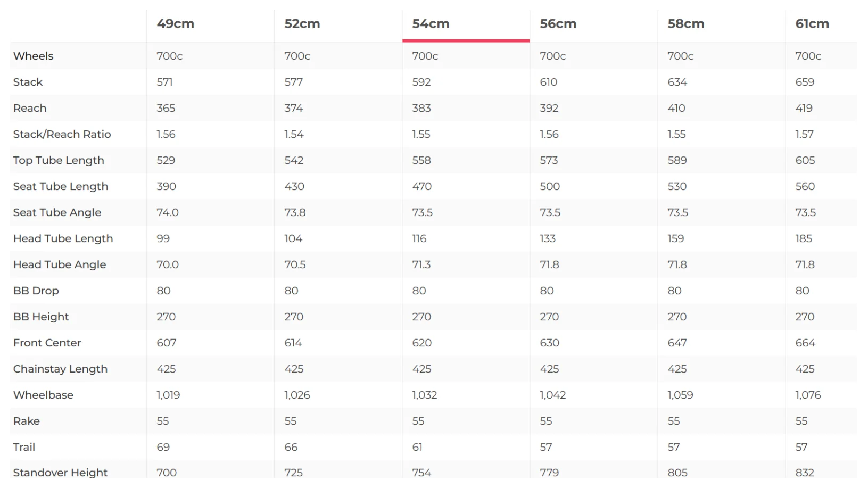
Task: Click the Wheels row label
Action: 33,56
